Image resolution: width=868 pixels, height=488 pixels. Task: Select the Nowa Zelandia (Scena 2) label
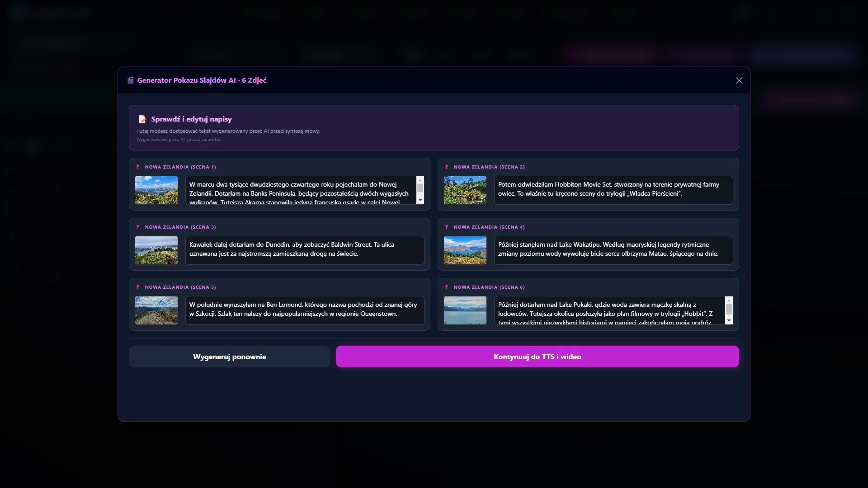[489, 167]
